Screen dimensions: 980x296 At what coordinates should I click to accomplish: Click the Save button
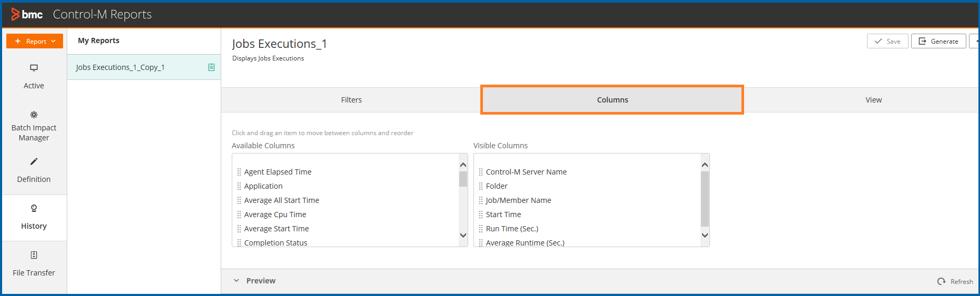(888, 41)
